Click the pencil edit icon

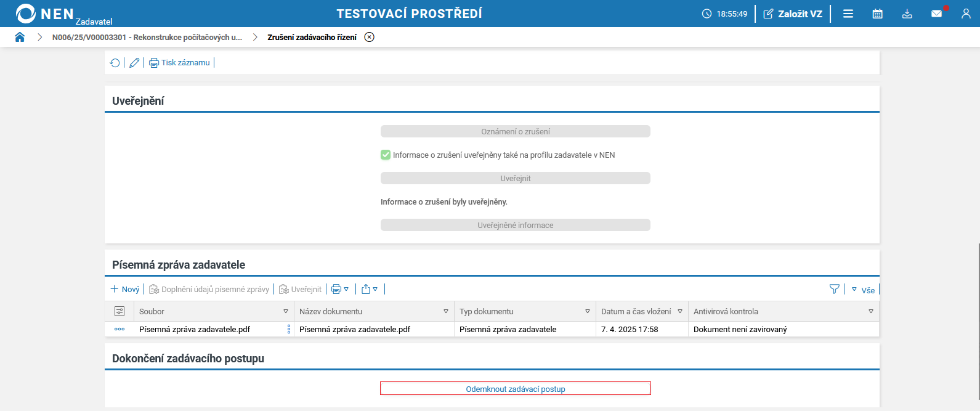134,63
